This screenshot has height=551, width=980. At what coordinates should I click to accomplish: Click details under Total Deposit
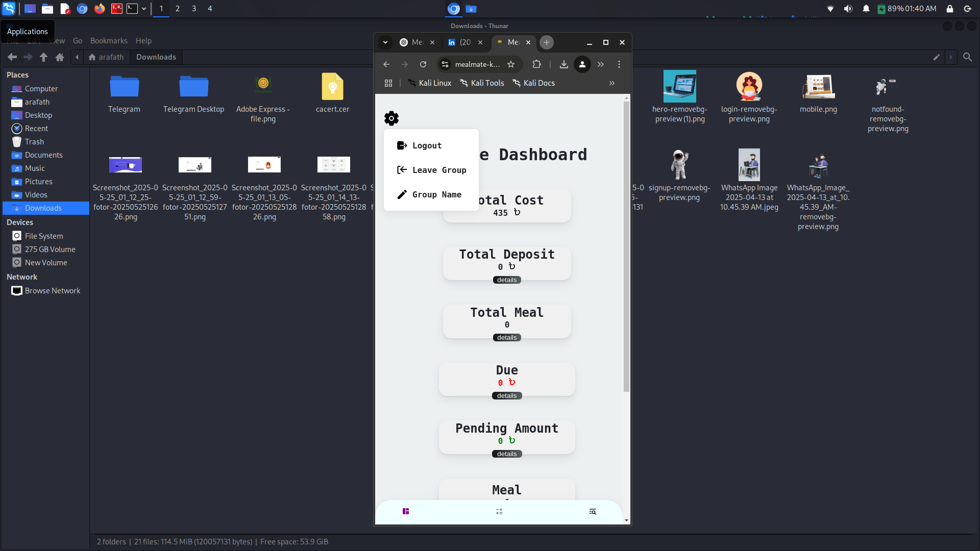[x=507, y=280]
